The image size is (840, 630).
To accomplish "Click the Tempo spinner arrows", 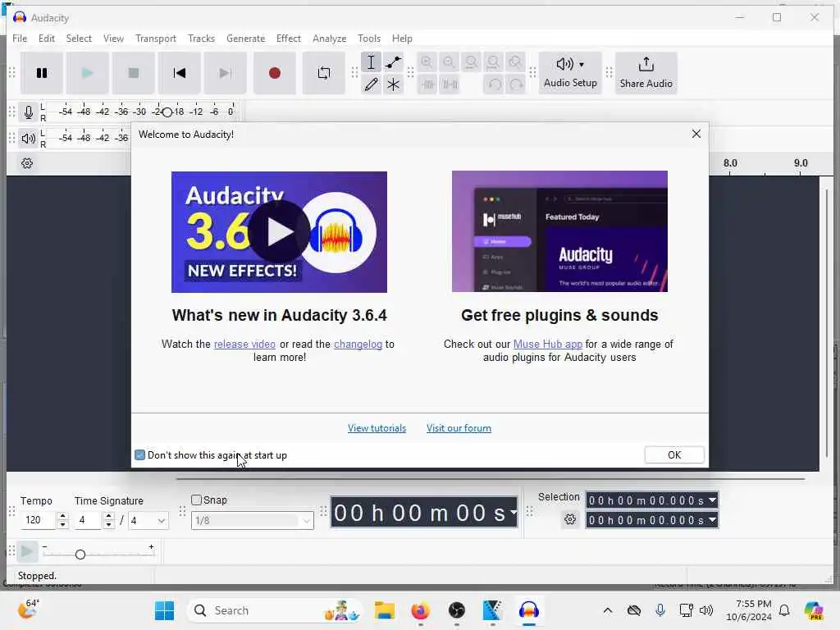I will coord(62,520).
